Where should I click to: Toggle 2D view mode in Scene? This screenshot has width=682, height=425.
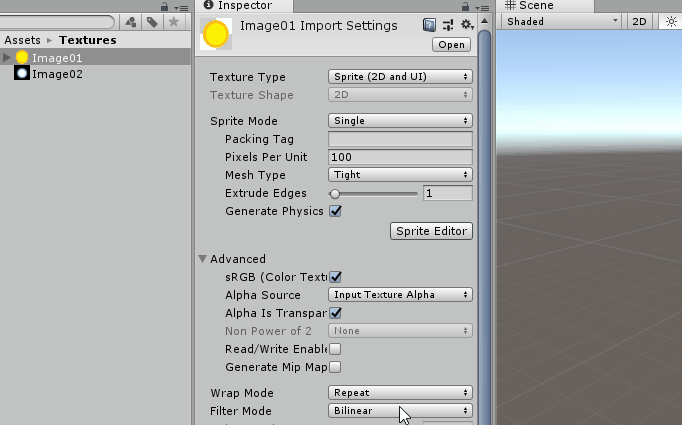639,21
